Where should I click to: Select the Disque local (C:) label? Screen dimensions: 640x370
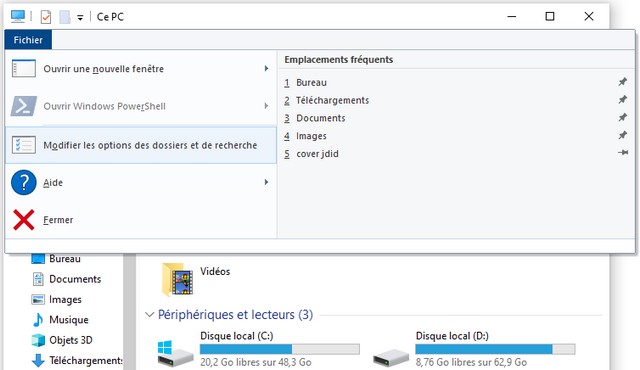click(237, 336)
